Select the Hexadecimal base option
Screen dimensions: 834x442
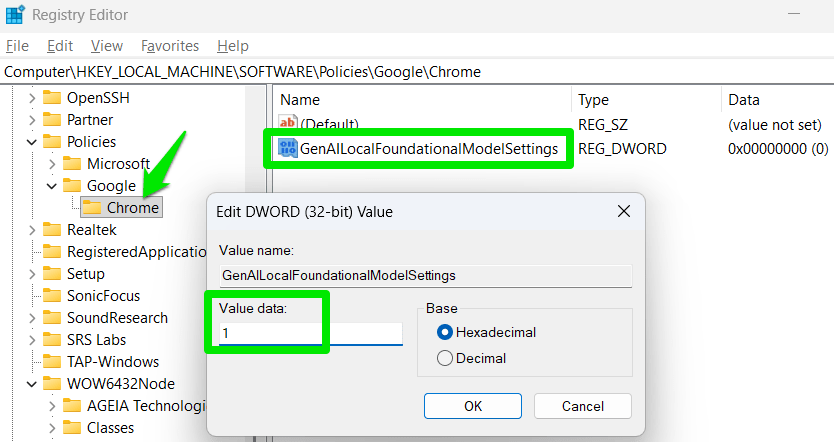coord(445,332)
